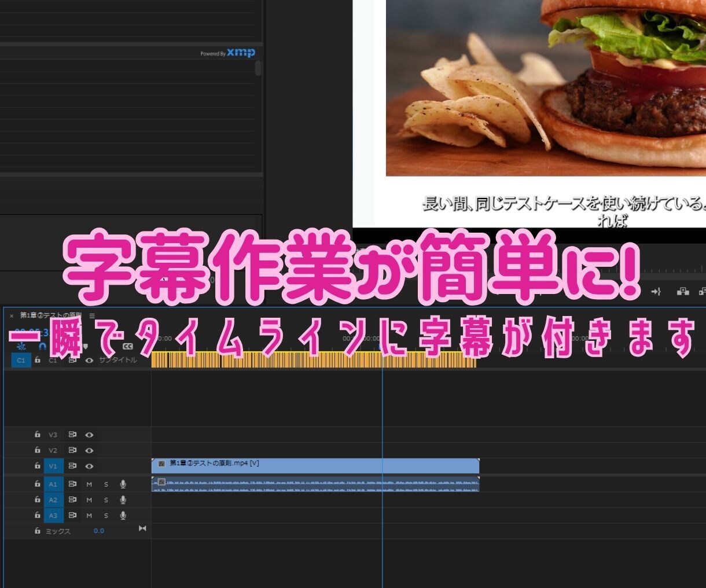Toggle sync lock on track V3
The width and height of the screenshot is (706, 588).
pos(72,435)
